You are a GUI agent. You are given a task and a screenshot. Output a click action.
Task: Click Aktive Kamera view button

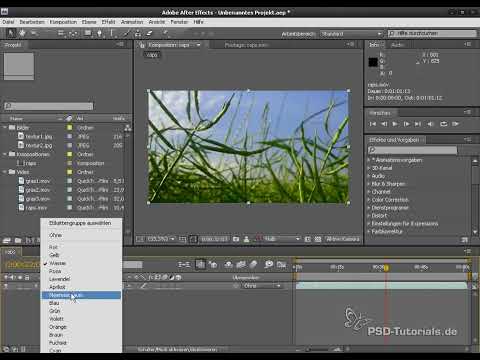[x=343, y=239]
